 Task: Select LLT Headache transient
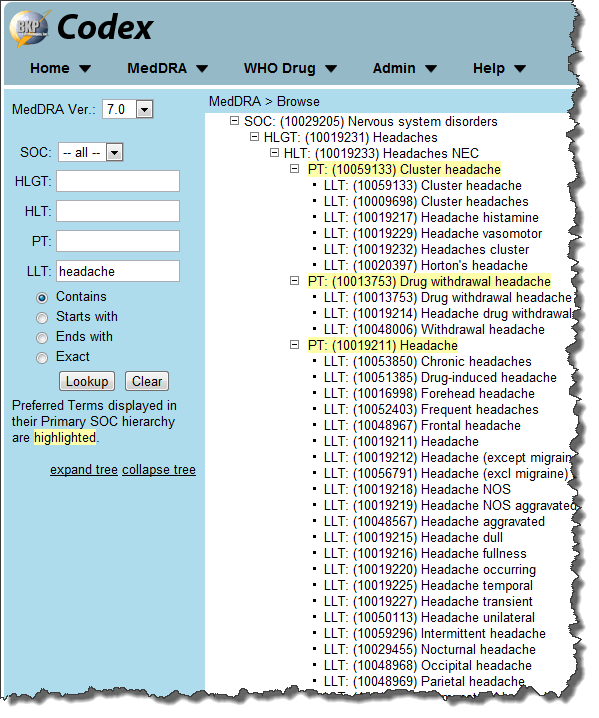coord(428,602)
